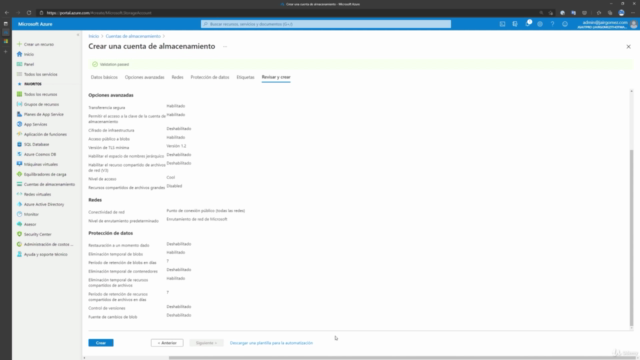Open the admin account menu
The image size is (640, 360).
pos(607,24)
